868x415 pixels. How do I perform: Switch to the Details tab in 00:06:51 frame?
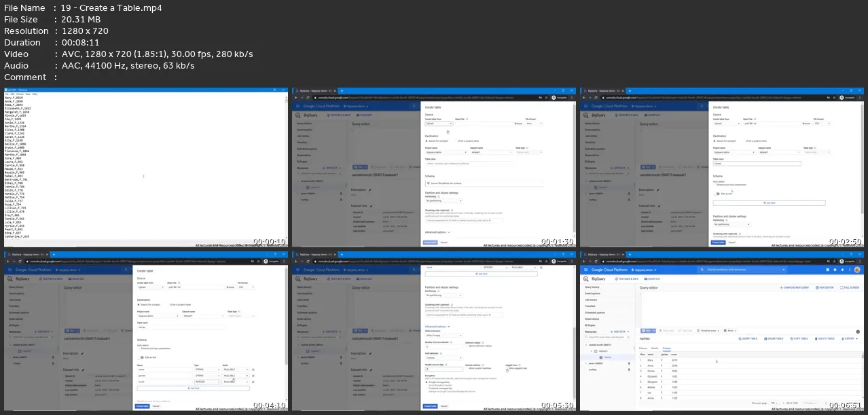pos(655,348)
